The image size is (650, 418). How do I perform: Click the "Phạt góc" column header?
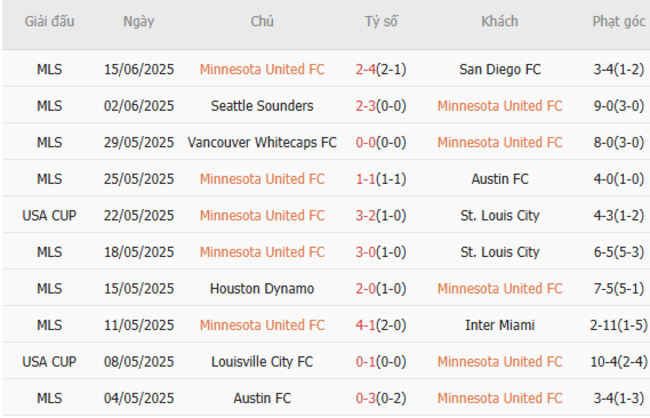point(618,22)
